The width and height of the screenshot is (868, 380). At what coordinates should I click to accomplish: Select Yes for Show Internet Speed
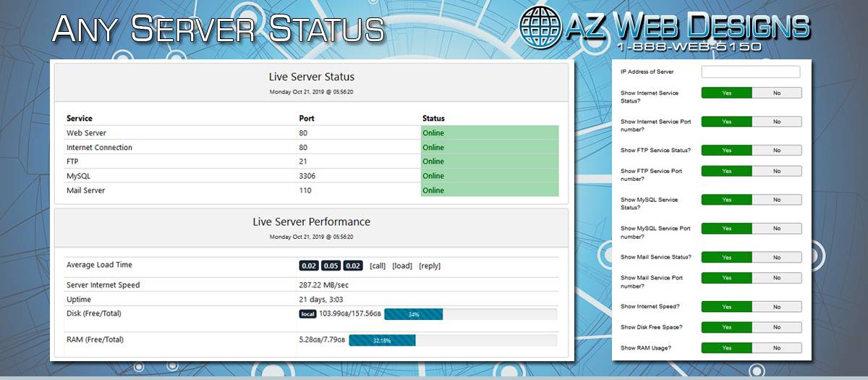click(727, 307)
